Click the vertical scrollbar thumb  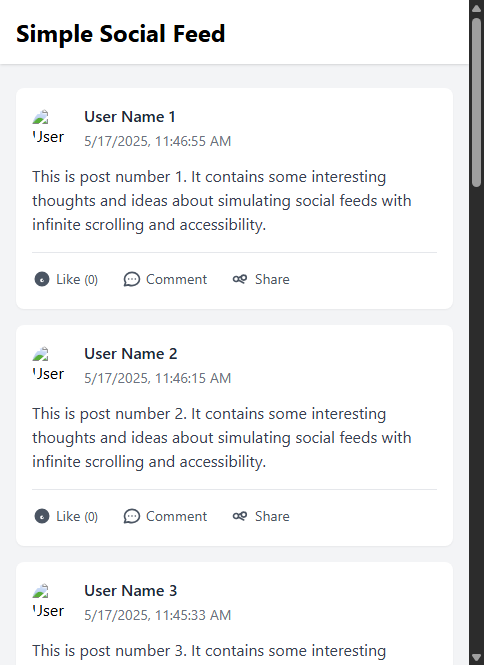476,102
